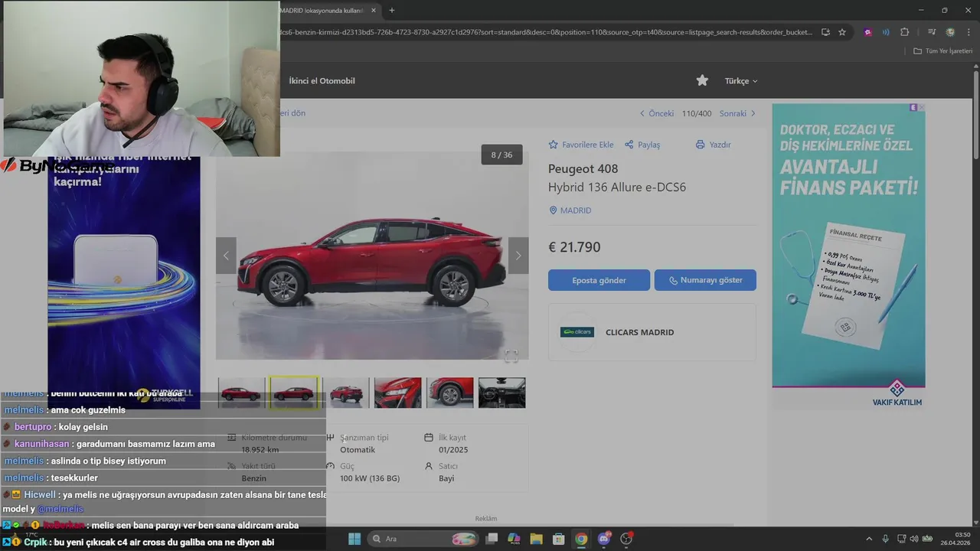The image size is (980, 551).
Task: Open File Explorer from the taskbar
Action: (536, 539)
